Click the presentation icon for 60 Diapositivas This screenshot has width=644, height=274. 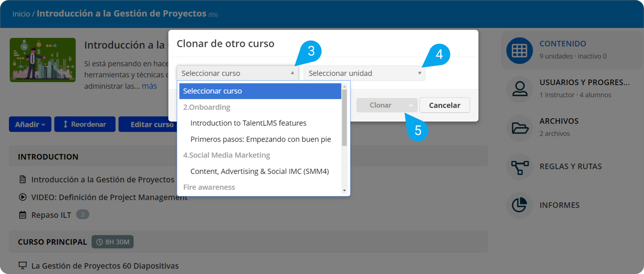(23, 265)
